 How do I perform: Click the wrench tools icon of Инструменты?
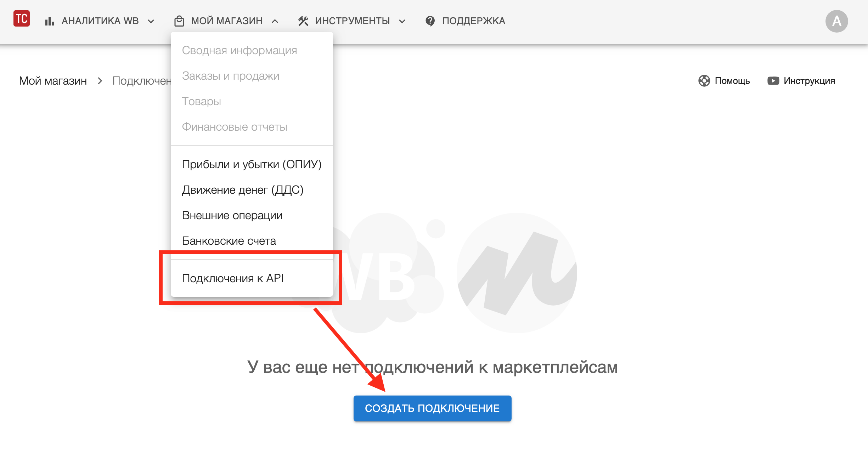303,21
